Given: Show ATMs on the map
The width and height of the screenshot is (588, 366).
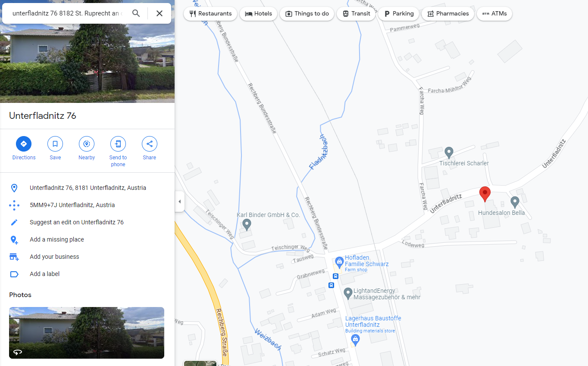Looking at the screenshot, I should pos(494,14).
